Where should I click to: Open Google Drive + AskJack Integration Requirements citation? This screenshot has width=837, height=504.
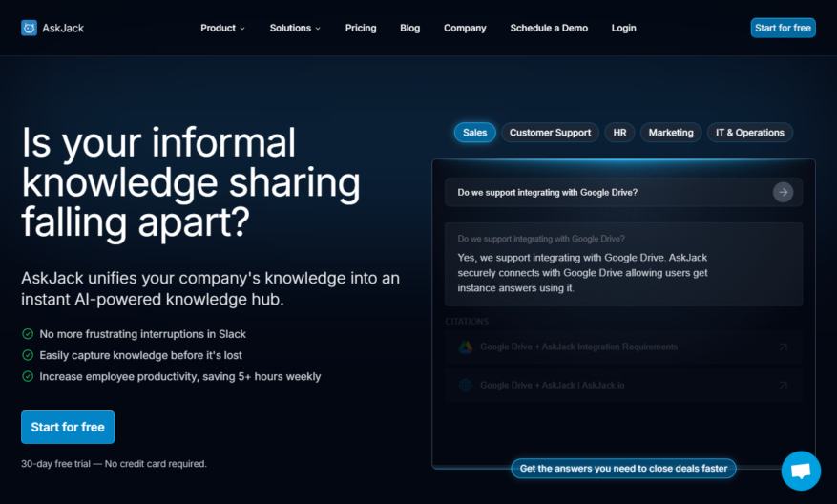coord(623,347)
